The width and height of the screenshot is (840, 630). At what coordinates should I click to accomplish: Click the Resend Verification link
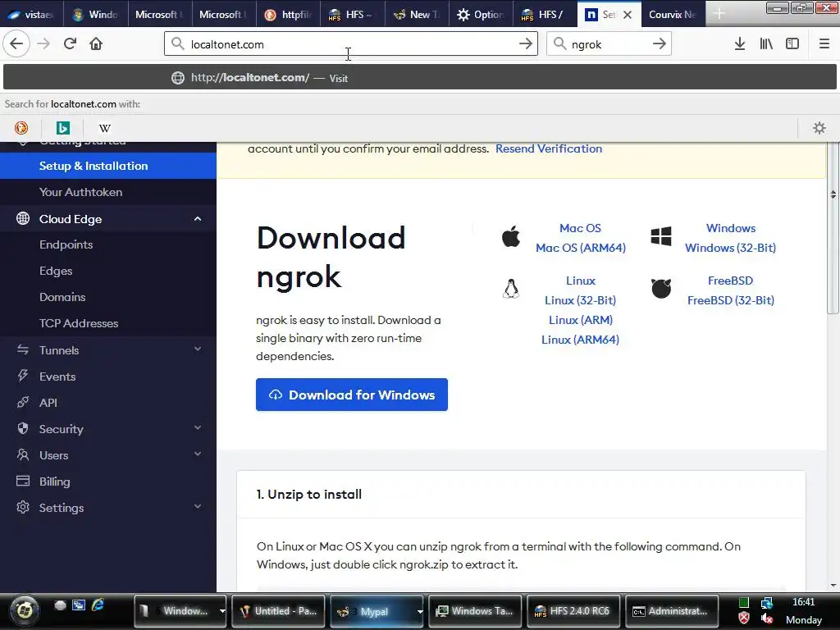coord(549,148)
